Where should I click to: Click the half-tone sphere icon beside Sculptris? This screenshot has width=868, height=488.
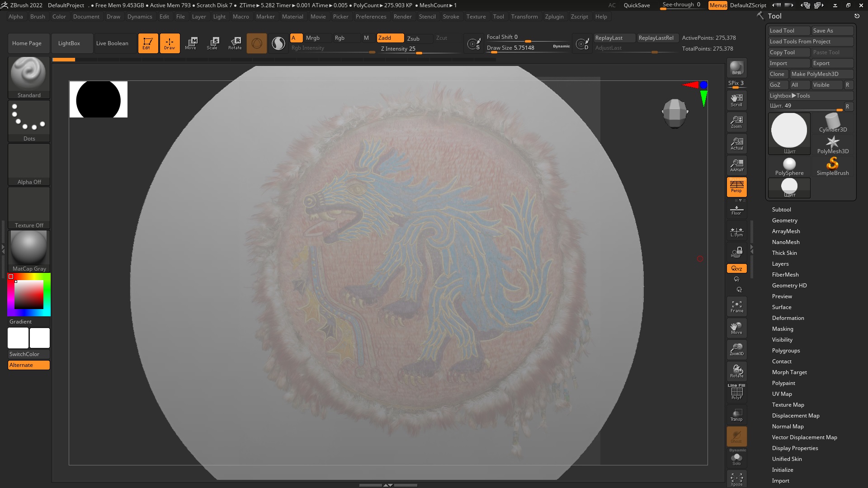278,43
